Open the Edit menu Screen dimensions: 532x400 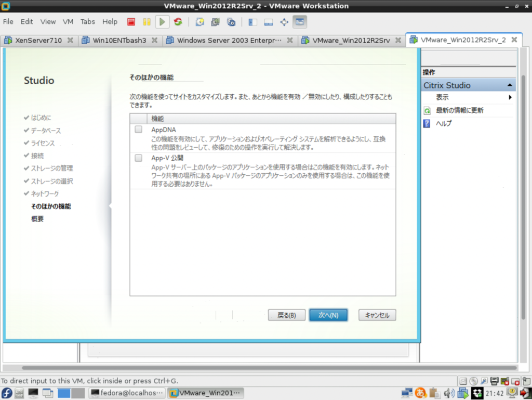[x=26, y=22]
